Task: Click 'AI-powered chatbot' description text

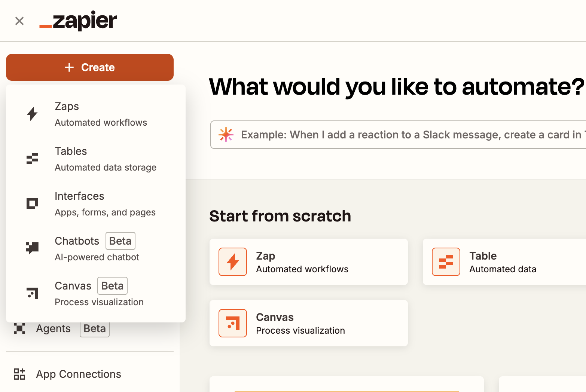Action: click(x=97, y=257)
